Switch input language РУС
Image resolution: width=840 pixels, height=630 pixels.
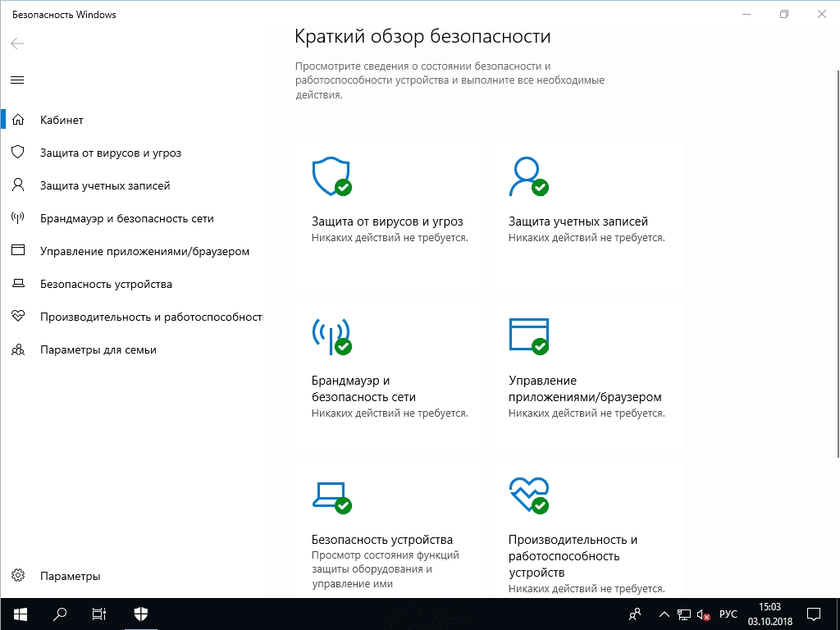pyautogui.click(x=728, y=614)
